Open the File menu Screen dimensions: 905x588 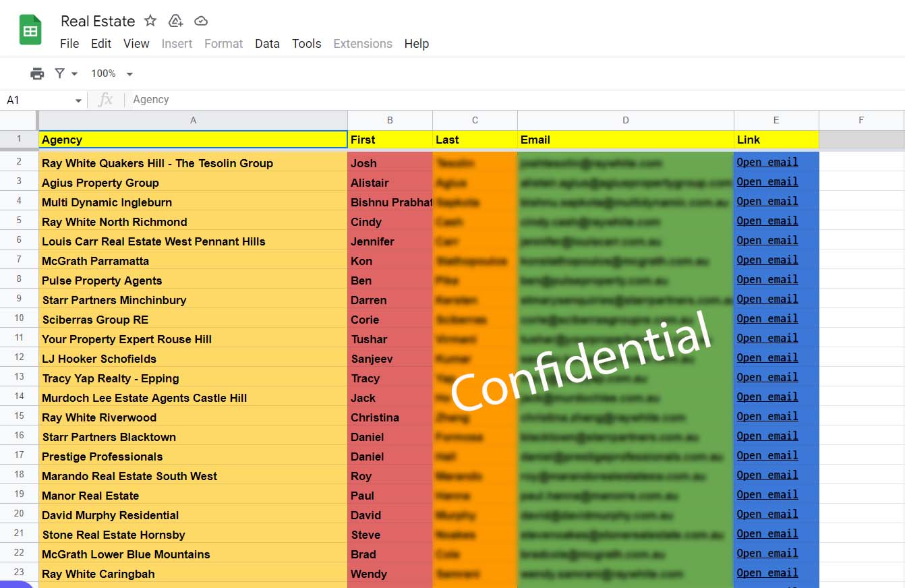(x=69, y=44)
